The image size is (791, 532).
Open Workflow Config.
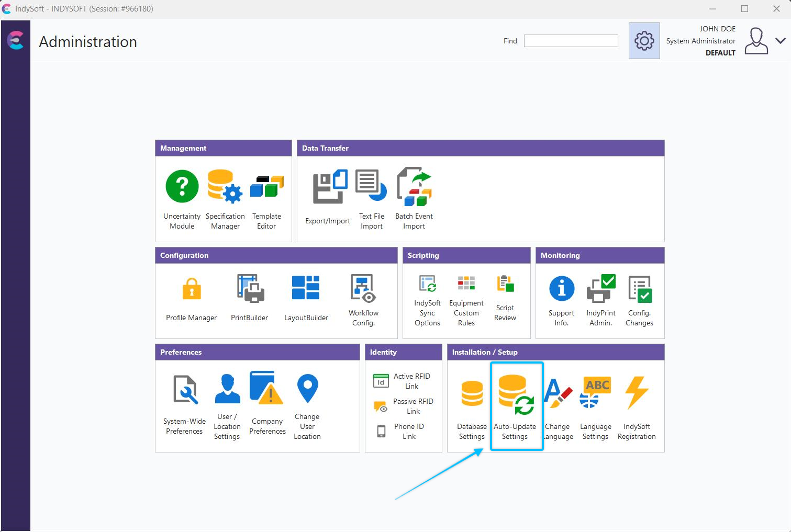(363, 289)
